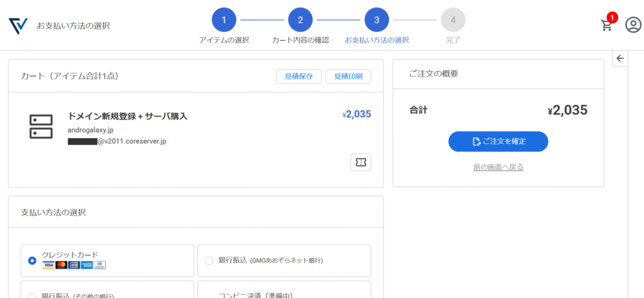The height and width of the screenshot is (298, 644).
Task: Click the domain name androgalaxy.jp
Action: coord(91,130)
